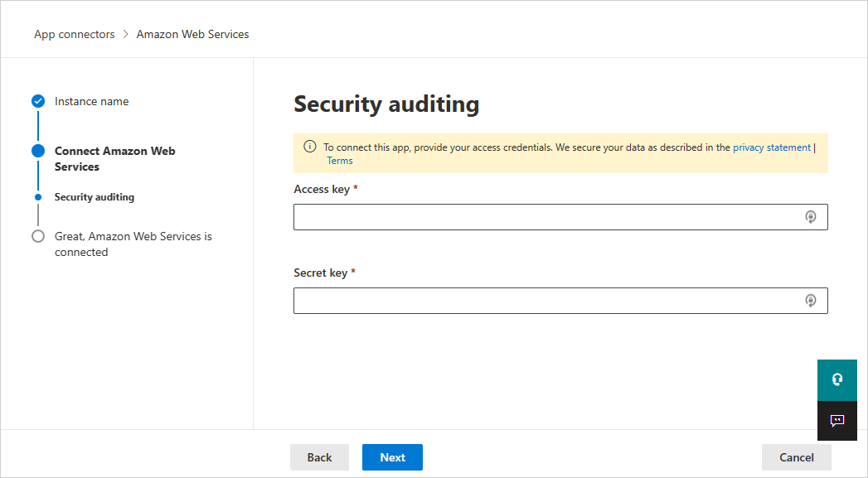
Task: Open the Terms link
Action: [340, 160]
